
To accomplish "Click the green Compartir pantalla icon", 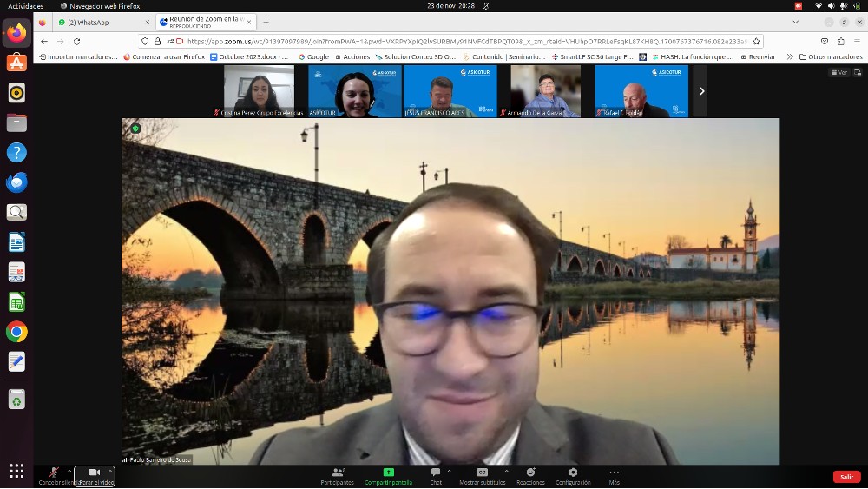I will coord(388,472).
